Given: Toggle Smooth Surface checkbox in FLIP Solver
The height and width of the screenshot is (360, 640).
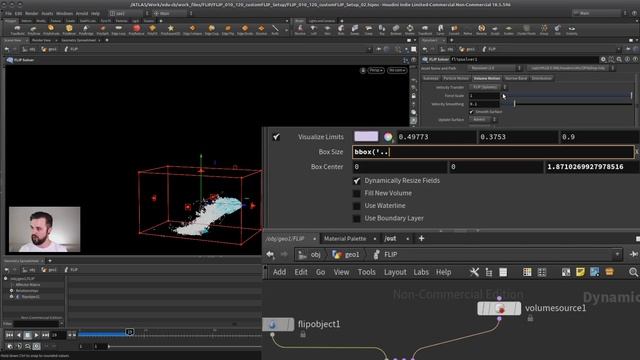Looking at the screenshot, I should (x=471, y=111).
